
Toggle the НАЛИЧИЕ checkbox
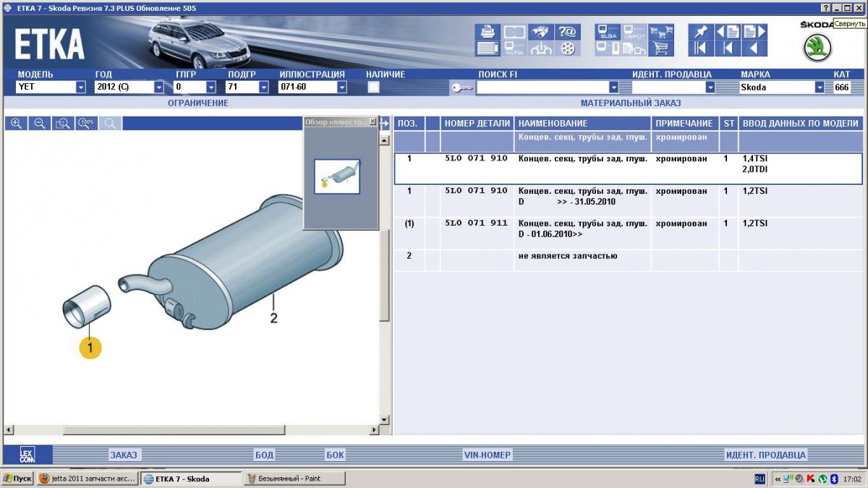pyautogui.click(x=373, y=87)
